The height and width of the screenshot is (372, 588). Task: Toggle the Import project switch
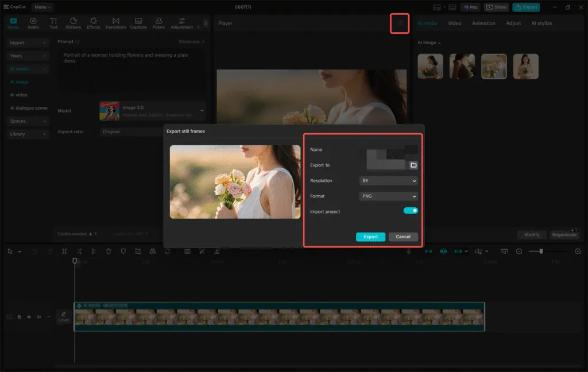(411, 211)
